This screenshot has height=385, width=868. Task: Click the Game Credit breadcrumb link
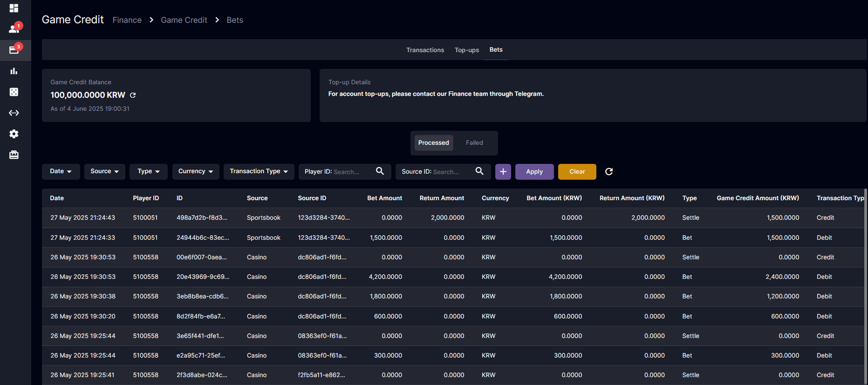[184, 20]
